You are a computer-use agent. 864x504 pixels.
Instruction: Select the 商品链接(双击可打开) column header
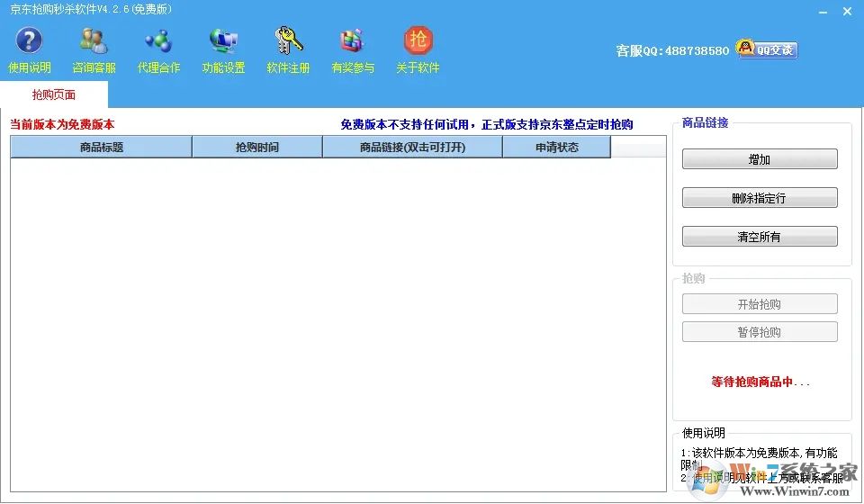click(x=412, y=148)
